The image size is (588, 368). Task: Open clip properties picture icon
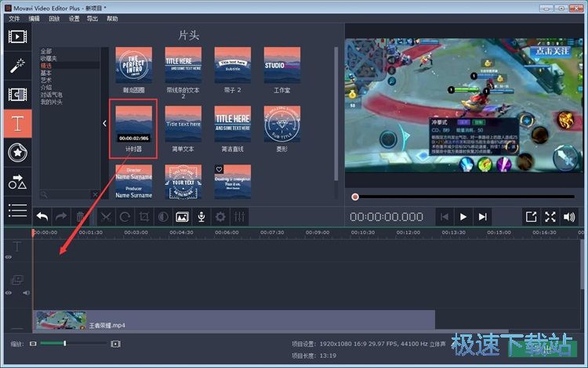tap(182, 217)
